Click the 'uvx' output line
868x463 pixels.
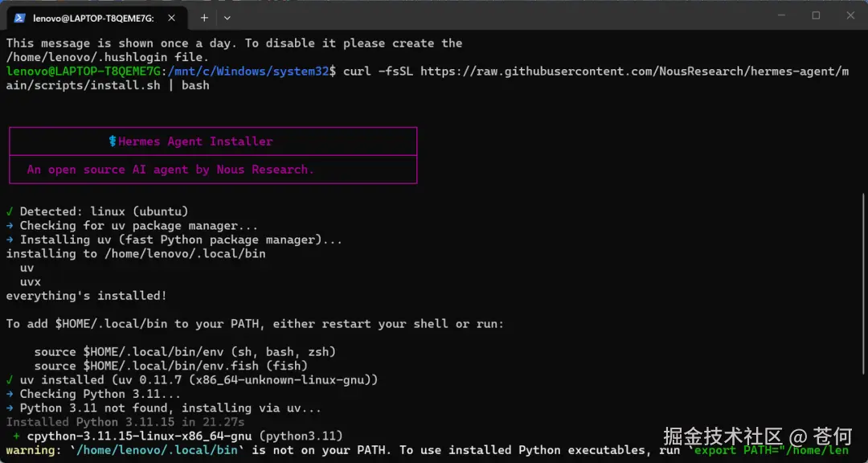tap(31, 282)
